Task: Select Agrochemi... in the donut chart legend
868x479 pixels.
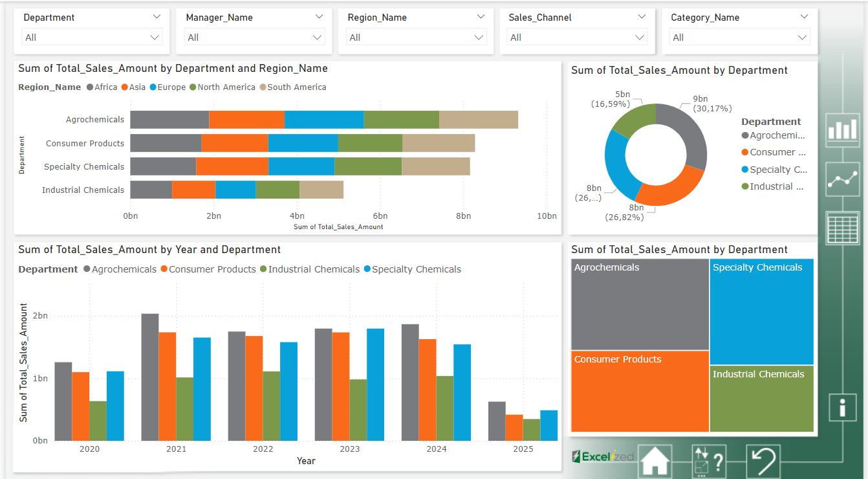Action: (x=774, y=135)
